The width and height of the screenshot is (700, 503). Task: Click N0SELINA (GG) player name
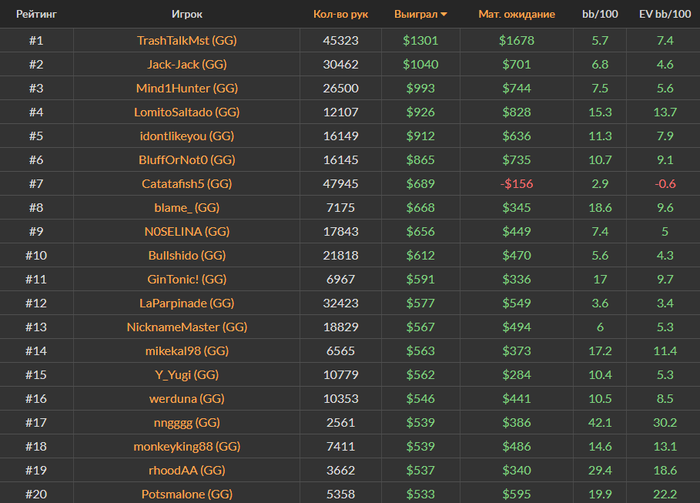coord(187,232)
